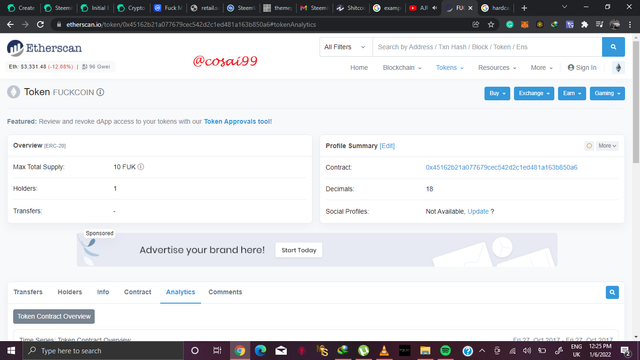Viewport: 640px width, 360px height.
Task: Bookmark this page with star icon
Action: pyautogui.click(x=491, y=24)
